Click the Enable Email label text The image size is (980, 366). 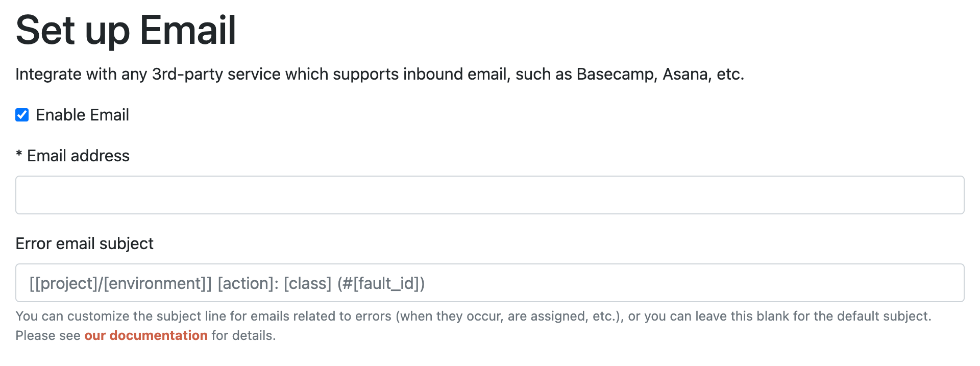(x=82, y=115)
